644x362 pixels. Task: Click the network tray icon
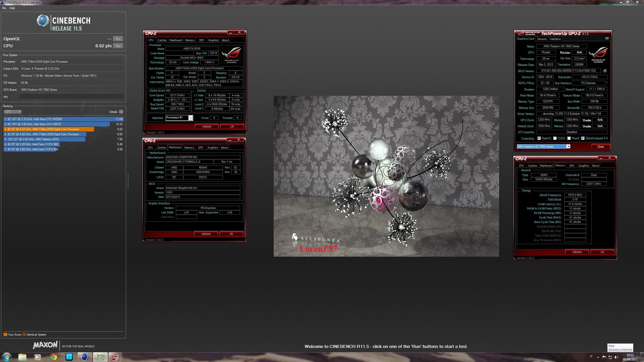tap(610, 357)
